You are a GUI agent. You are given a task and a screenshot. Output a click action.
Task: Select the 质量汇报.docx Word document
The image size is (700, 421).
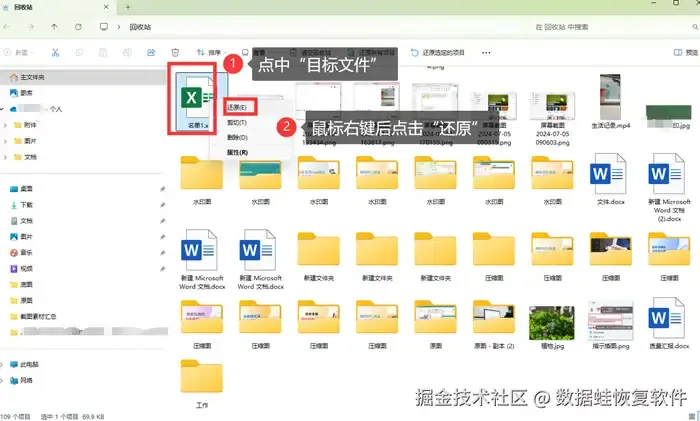coord(669,323)
